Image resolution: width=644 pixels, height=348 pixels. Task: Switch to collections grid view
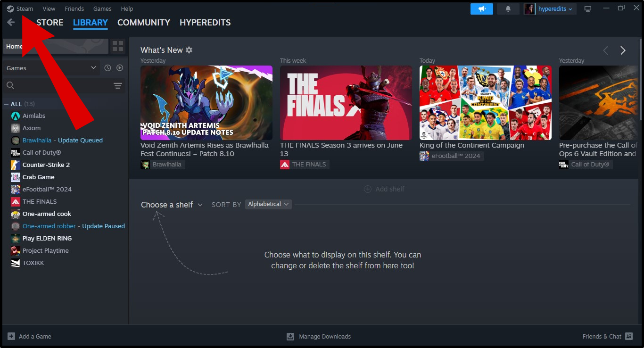coord(118,46)
